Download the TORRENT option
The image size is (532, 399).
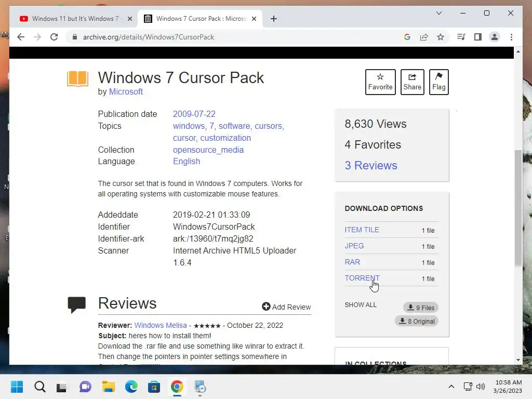pos(362,278)
